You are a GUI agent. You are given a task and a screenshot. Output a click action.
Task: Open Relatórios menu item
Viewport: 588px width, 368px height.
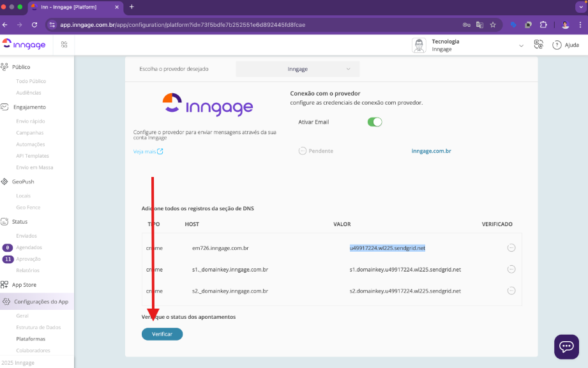click(x=27, y=270)
